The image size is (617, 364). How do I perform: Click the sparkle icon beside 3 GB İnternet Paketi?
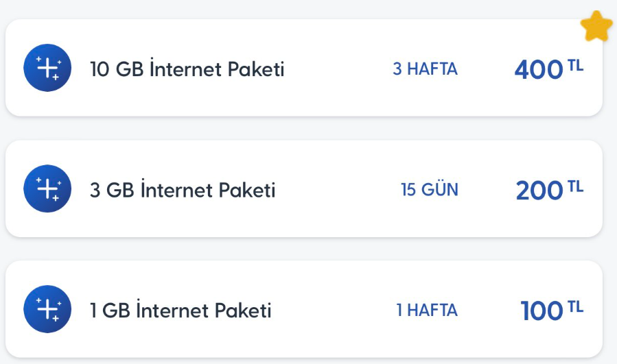[x=47, y=189]
